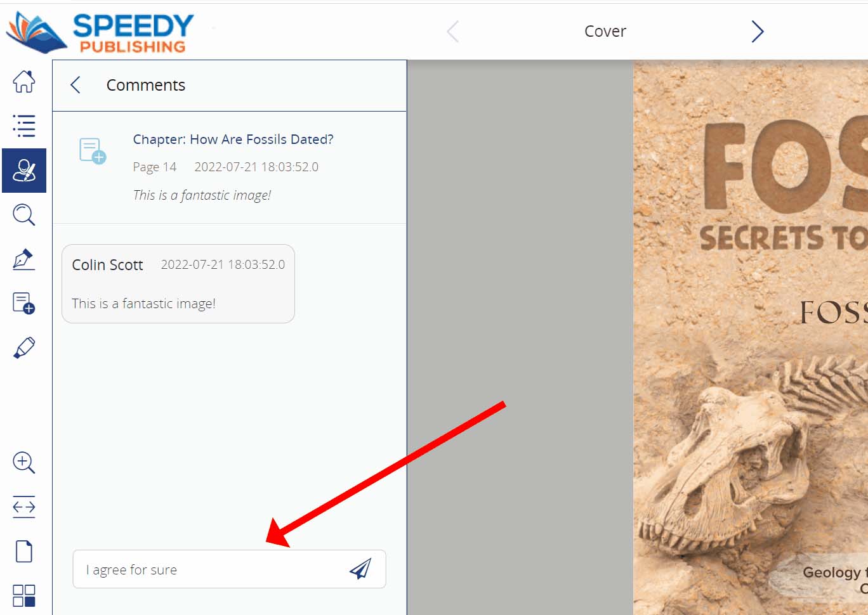Send the reply with paper plane icon
The image size is (868, 615).
click(x=360, y=569)
